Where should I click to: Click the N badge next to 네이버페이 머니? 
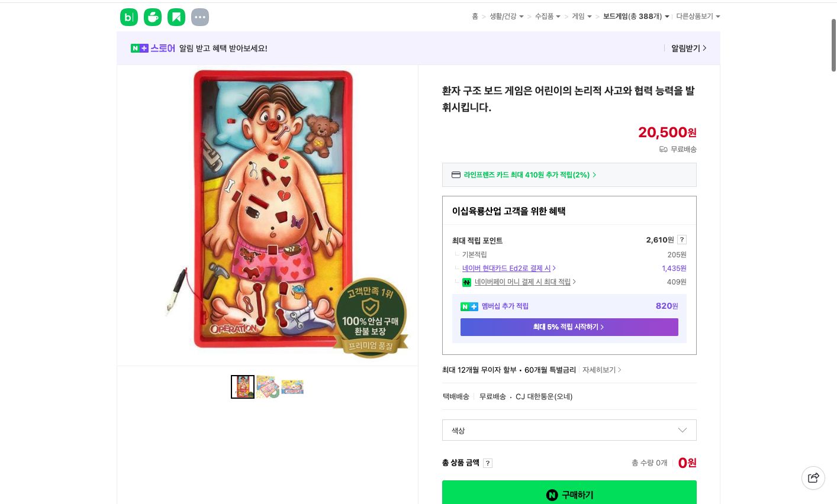click(467, 282)
